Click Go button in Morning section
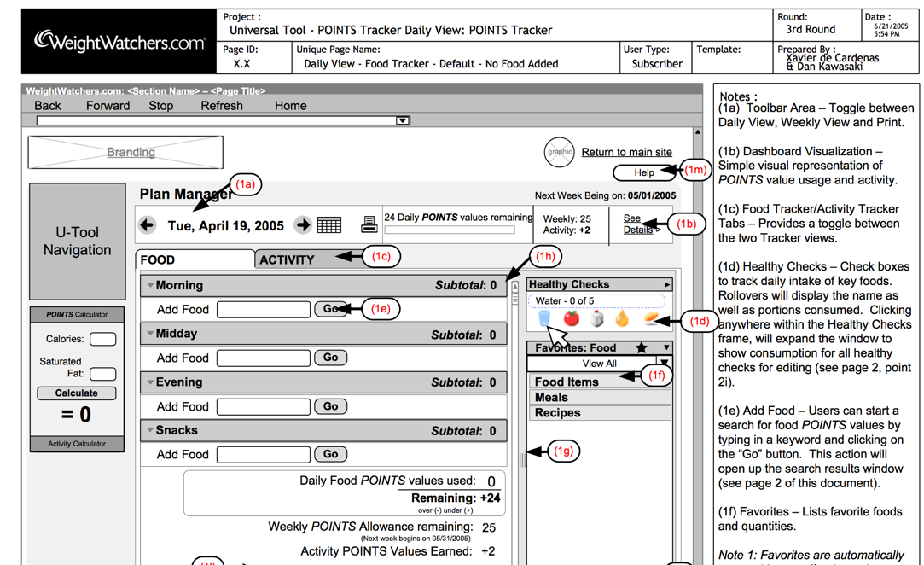Viewport: 924px width, 565px height. pos(330,308)
